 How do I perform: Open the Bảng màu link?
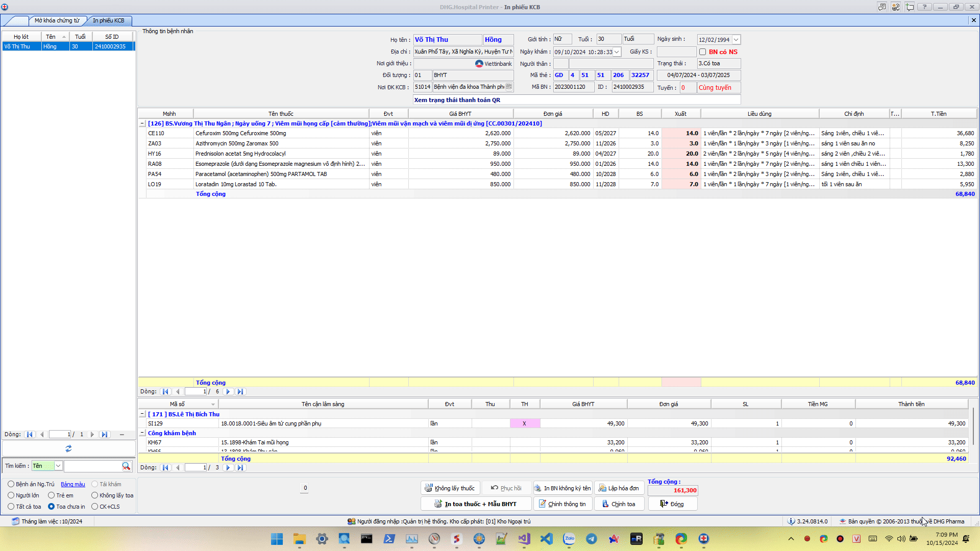pyautogui.click(x=73, y=484)
